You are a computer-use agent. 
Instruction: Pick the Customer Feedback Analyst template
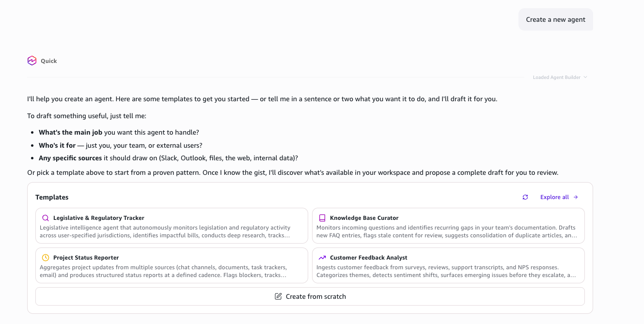tap(448, 265)
